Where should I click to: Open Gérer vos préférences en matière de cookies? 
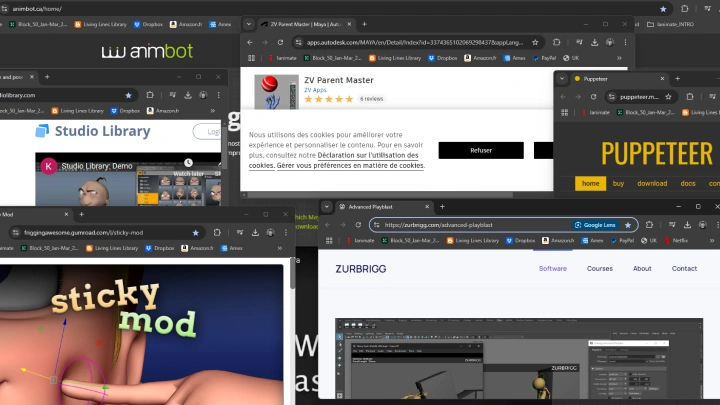click(x=350, y=165)
